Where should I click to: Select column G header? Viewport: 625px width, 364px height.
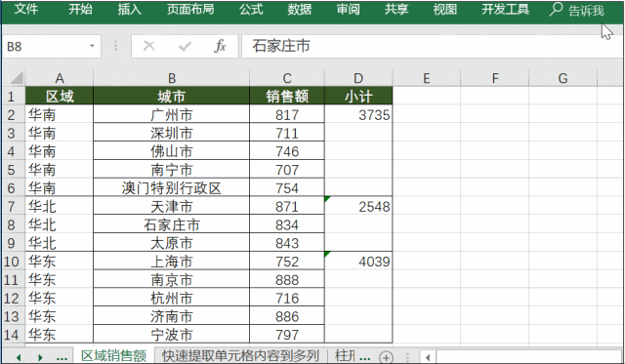pos(562,78)
